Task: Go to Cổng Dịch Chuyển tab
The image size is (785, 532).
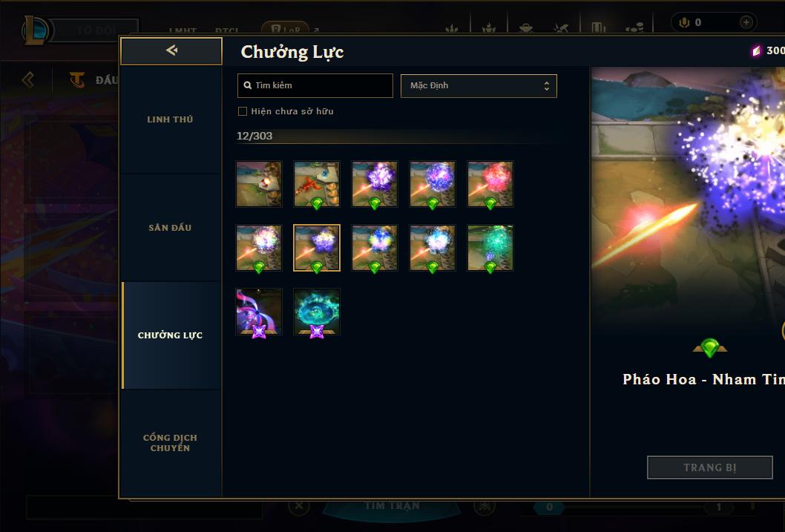Action: coord(170,443)
